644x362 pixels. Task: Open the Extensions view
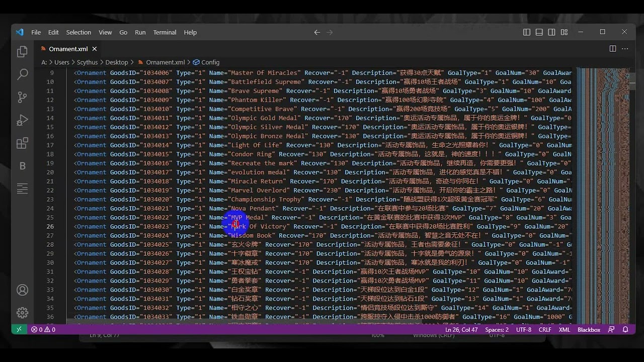click(x=22, y=144)
